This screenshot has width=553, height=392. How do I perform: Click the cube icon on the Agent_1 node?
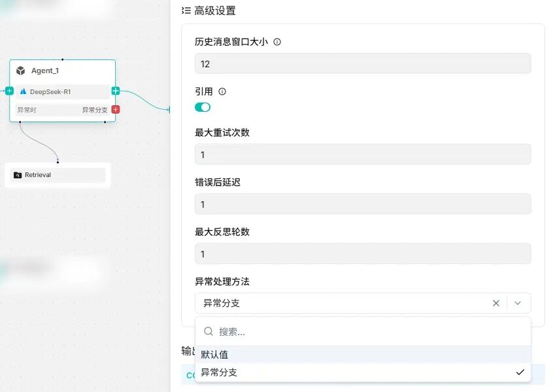[20, 71]
